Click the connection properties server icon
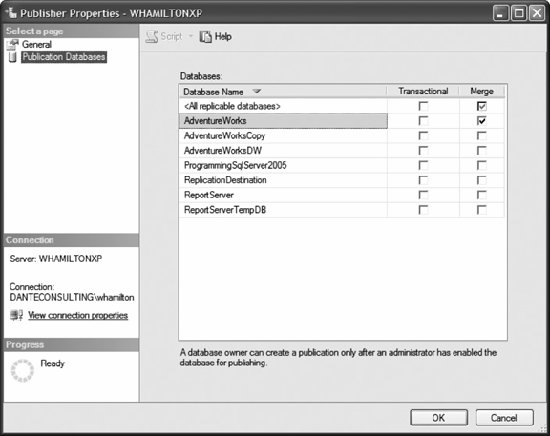This screenshot has width=550, height=436. [x=16, y=315]
